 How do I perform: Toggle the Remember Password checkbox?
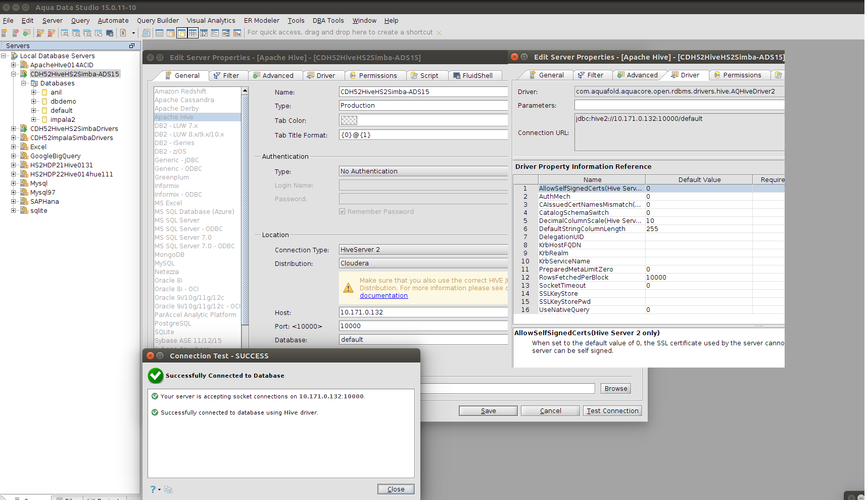342,211
